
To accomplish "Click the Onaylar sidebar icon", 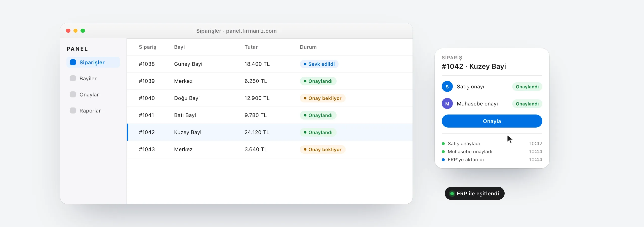I will point(73,94).
